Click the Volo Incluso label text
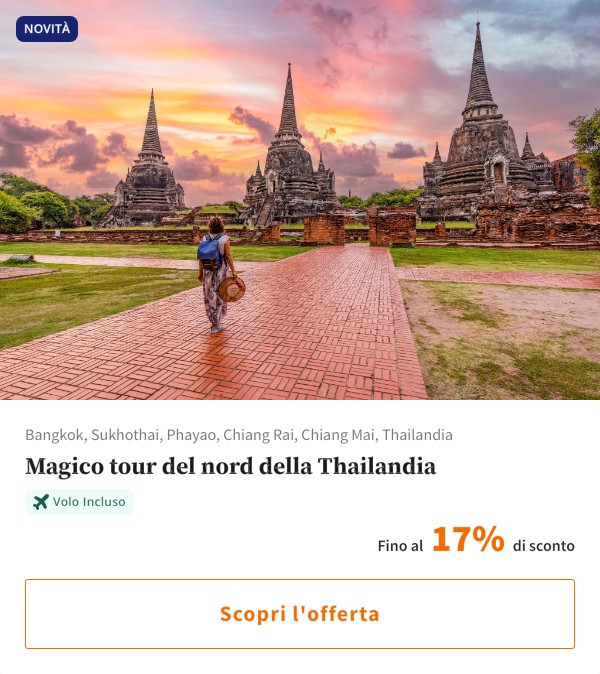 click(x=89, y=502)
